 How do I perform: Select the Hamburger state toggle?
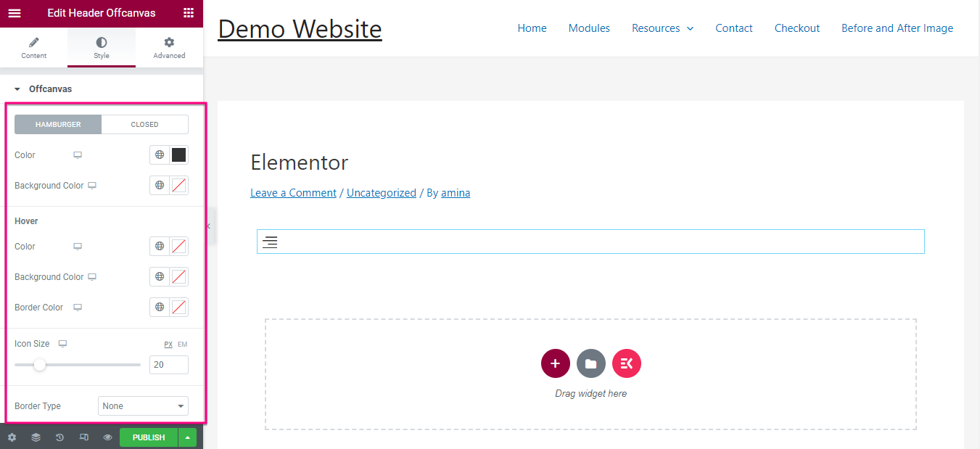click(x=58, y=125)
